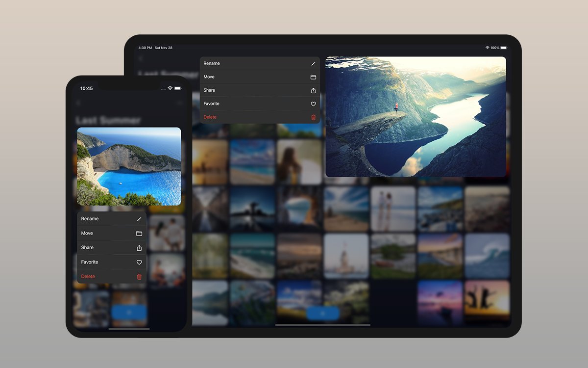Image resolution: width=588 pixels, height=368 pixels.
Task: Click the iPad Wi-Fi status icon
Action: pos(488,48)
